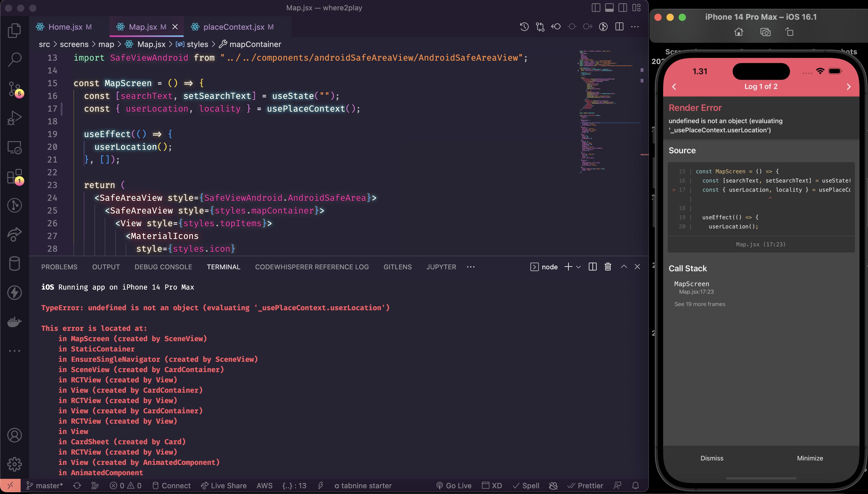Take simulator screenshot camera icon
The image size is (868, 494).
pyautogui.click(x=765, y=32)
